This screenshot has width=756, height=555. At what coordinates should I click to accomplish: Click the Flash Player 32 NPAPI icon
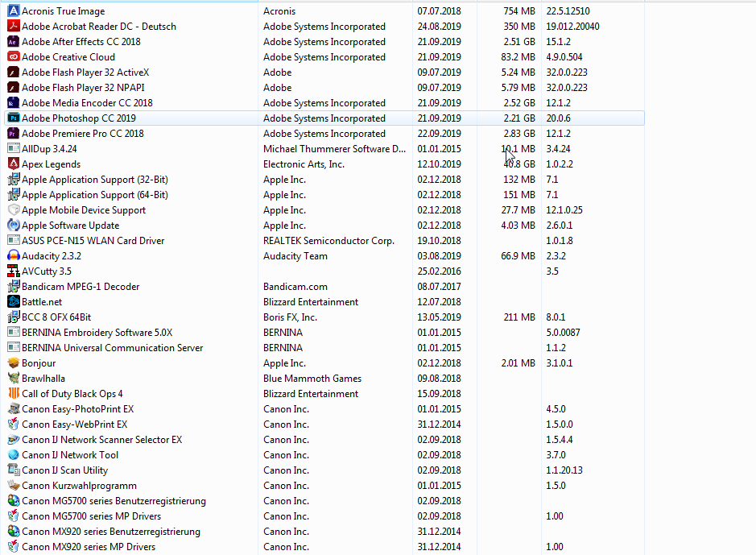[x=14, y=87]
